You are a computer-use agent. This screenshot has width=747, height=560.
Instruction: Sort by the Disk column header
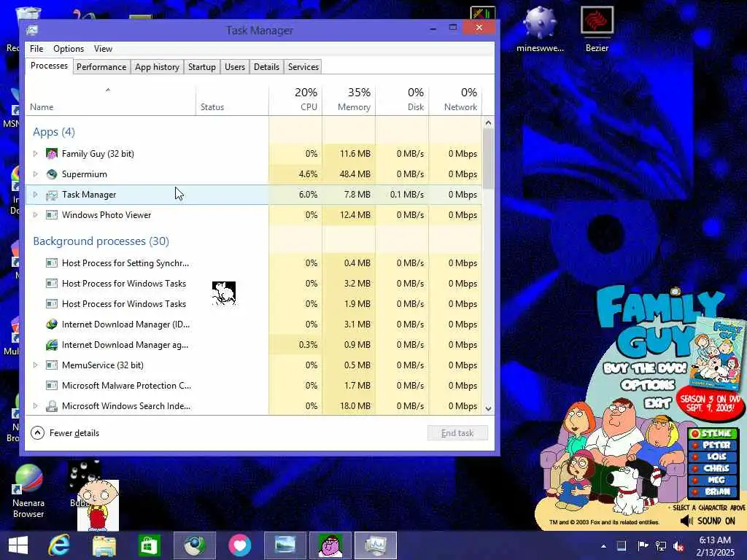pos(402,99)
